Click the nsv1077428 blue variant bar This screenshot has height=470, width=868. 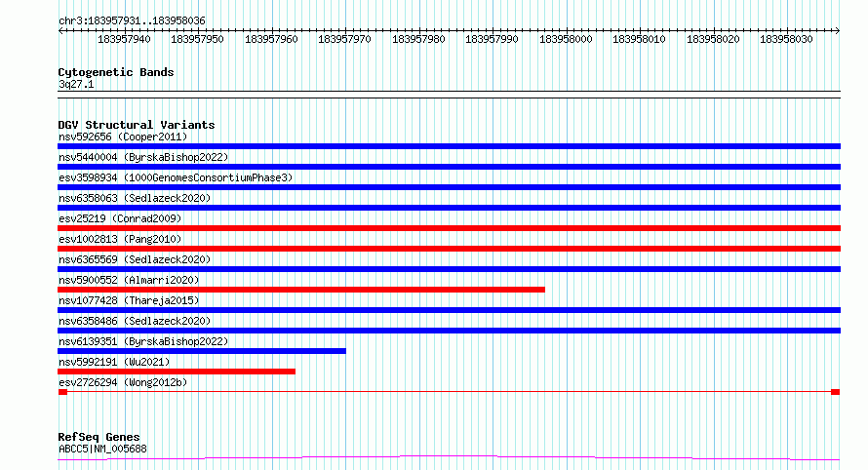(x=449, y=310)
